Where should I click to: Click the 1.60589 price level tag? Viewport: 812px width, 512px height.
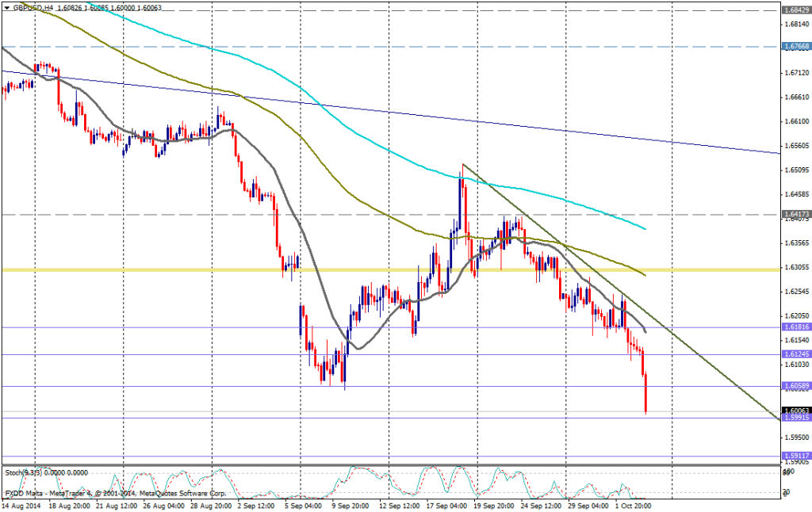(795, 386)
